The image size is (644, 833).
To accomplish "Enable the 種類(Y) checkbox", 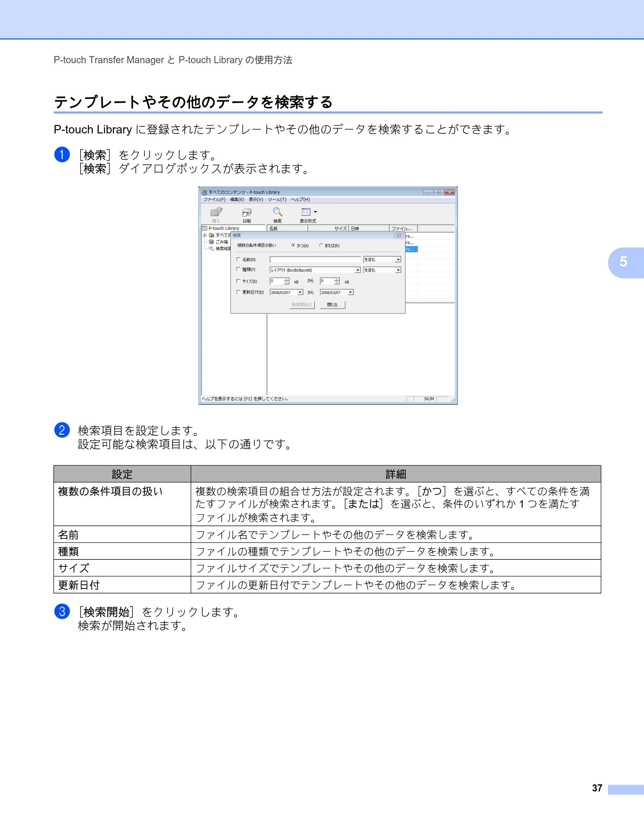I will (239, 269).
